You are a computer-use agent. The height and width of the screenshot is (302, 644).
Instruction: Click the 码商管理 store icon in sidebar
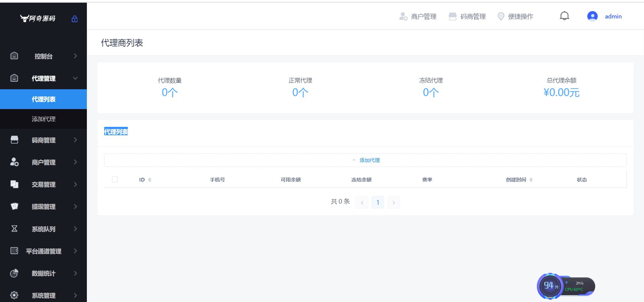(x=14, y=140)
